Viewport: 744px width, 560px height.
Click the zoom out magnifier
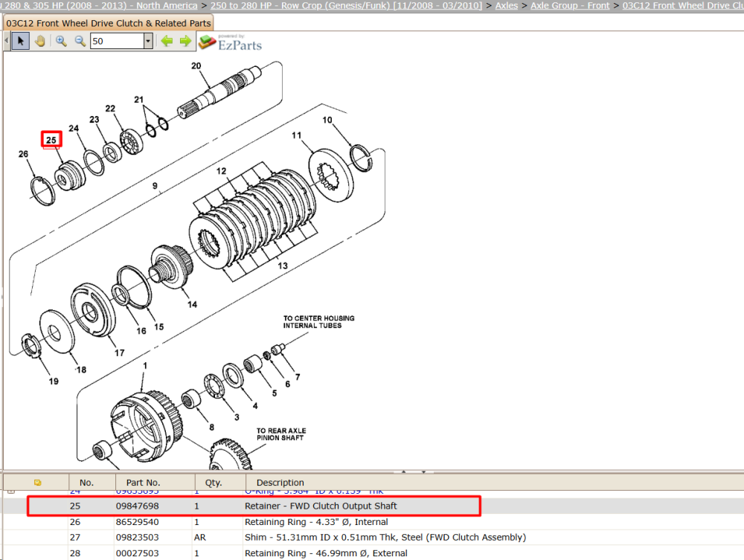tap(80, 41)
